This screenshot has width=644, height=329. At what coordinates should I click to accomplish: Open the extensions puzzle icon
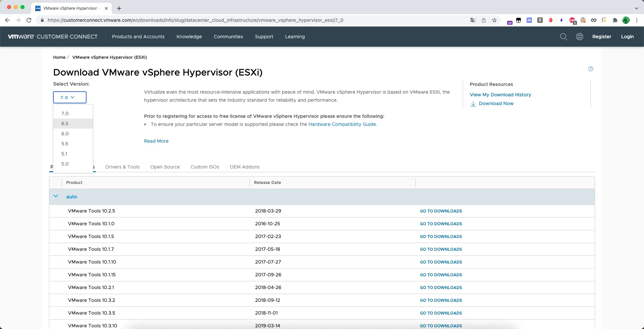click(x=615, y=20)
